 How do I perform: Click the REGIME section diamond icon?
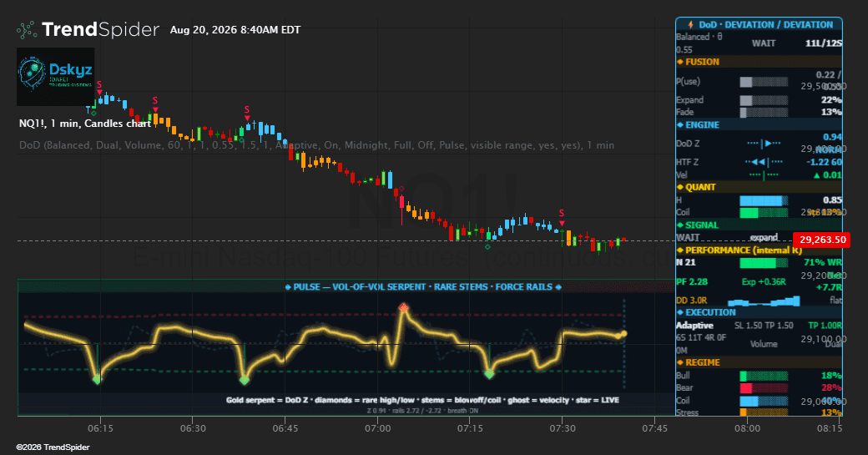pyautogui.click(x=680, y=362)
